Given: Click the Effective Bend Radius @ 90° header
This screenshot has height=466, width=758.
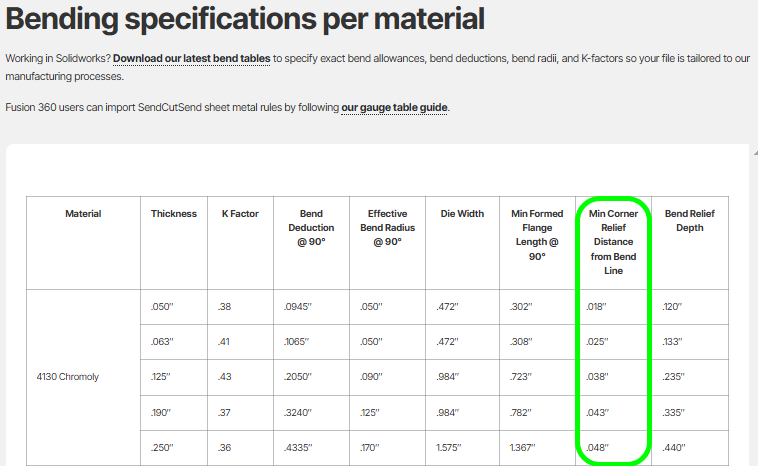Looking at the screenshot, I should [386, 227].
